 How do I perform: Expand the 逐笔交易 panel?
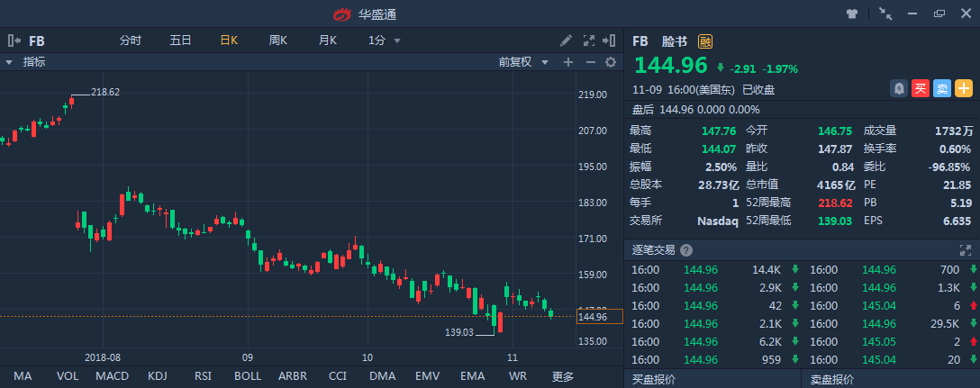click(966, 249)
